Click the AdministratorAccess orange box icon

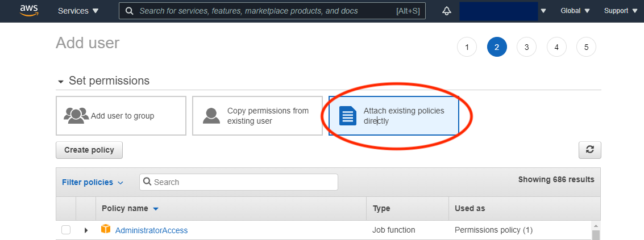point(106,229)
